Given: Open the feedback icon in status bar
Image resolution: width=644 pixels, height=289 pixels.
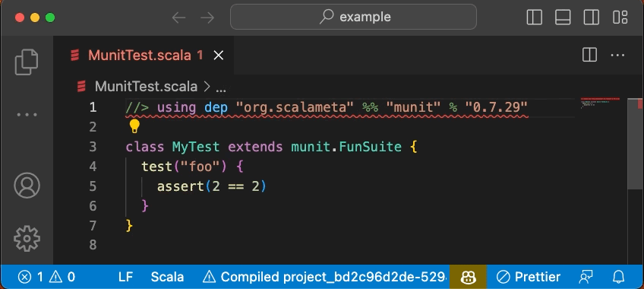Looking at the screenshot, I should coord(586,277).
